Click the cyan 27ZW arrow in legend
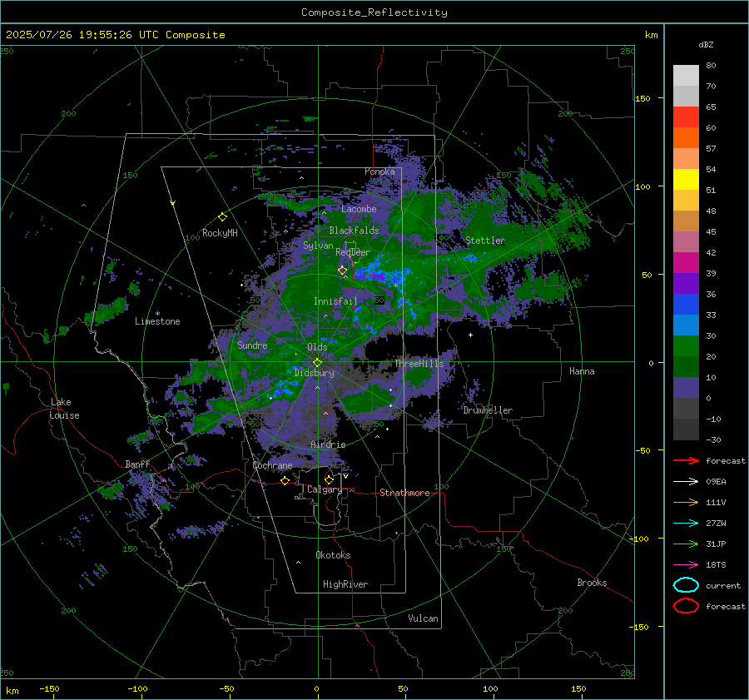749x700 pixels. pos(686,523)
